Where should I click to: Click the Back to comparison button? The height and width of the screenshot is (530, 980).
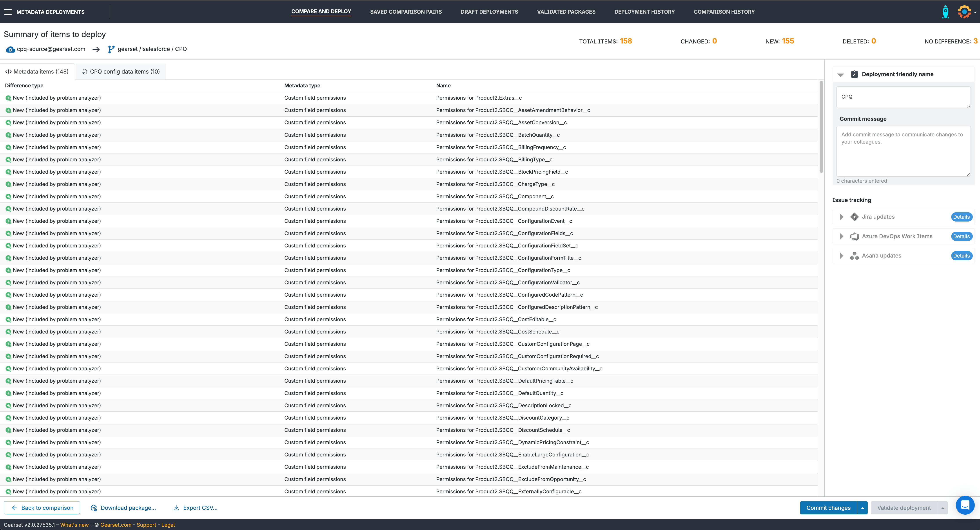pyautogui.click(x=42, y=508)
